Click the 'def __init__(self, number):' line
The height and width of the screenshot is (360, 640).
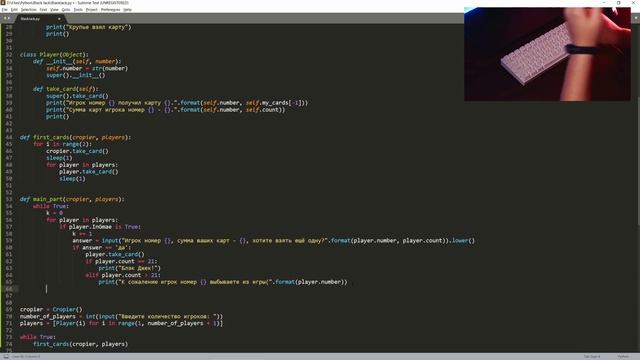pyautogui.click(x=77, y=61)
